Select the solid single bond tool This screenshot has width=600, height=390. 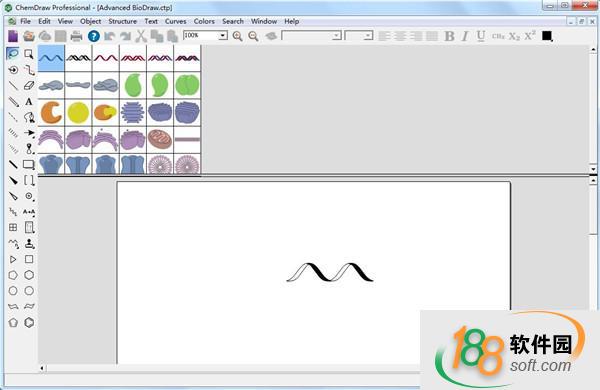(13, 86)
